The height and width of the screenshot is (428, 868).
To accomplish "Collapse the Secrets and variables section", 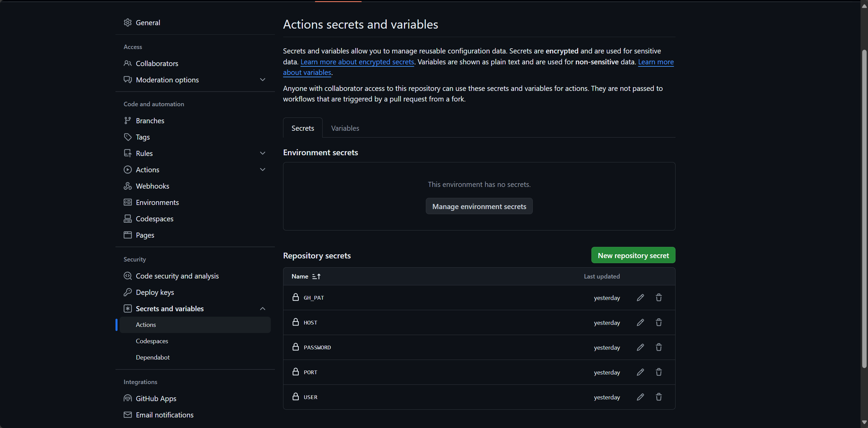I will click(263, 308).
